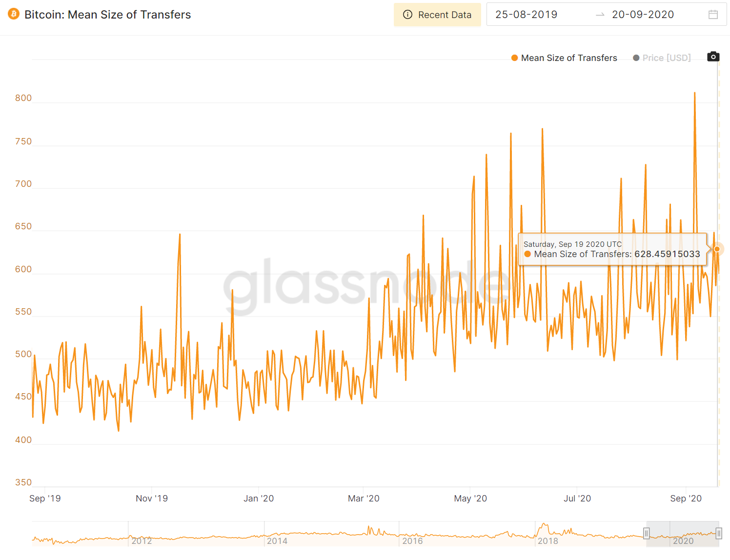
Task: Click the highlighted Sep 19 data point
Action: 717,249
